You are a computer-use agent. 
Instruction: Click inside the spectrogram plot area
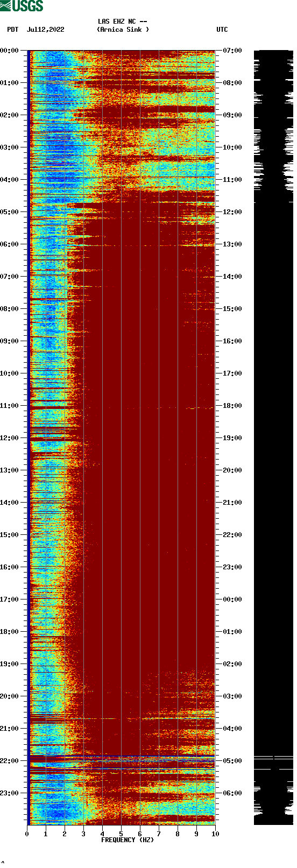point(121,437)
